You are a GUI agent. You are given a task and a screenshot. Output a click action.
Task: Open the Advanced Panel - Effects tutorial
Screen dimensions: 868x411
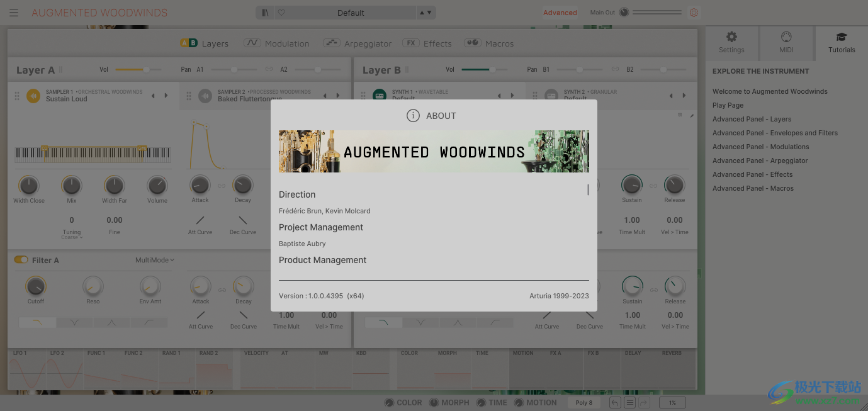coord(752,174)
